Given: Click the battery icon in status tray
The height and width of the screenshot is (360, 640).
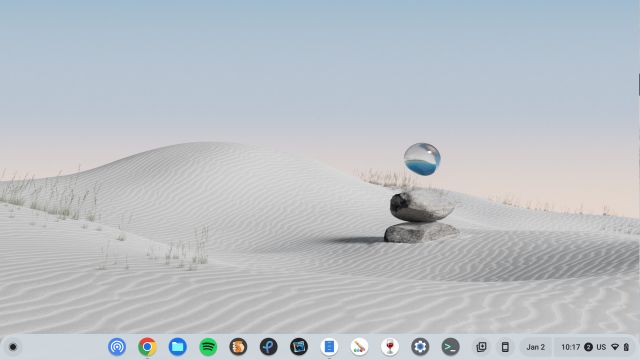Looking at the screenshot, I should pyautogui.click(x=627, y=347).
